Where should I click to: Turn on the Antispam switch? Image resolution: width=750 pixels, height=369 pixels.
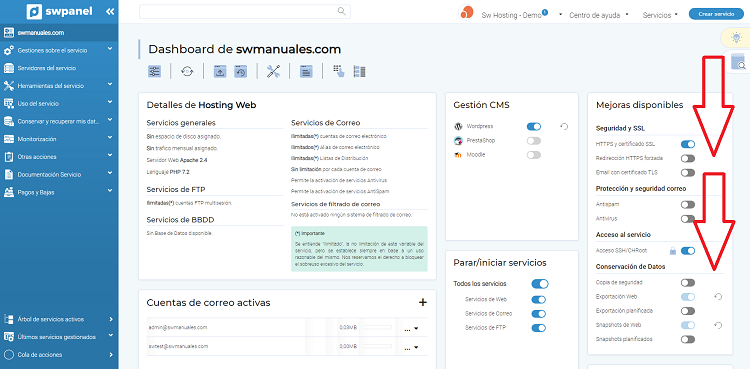[688, 205]
